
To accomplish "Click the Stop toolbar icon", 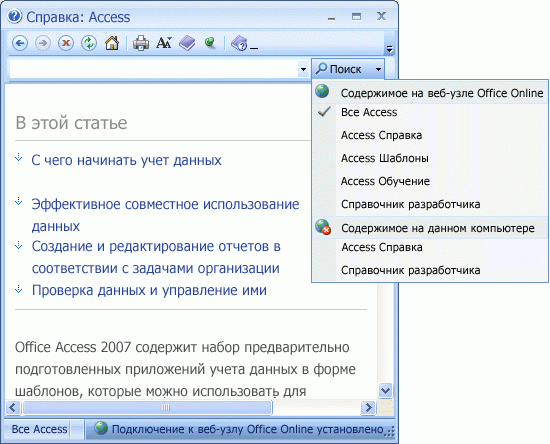I will coord(66,43).
